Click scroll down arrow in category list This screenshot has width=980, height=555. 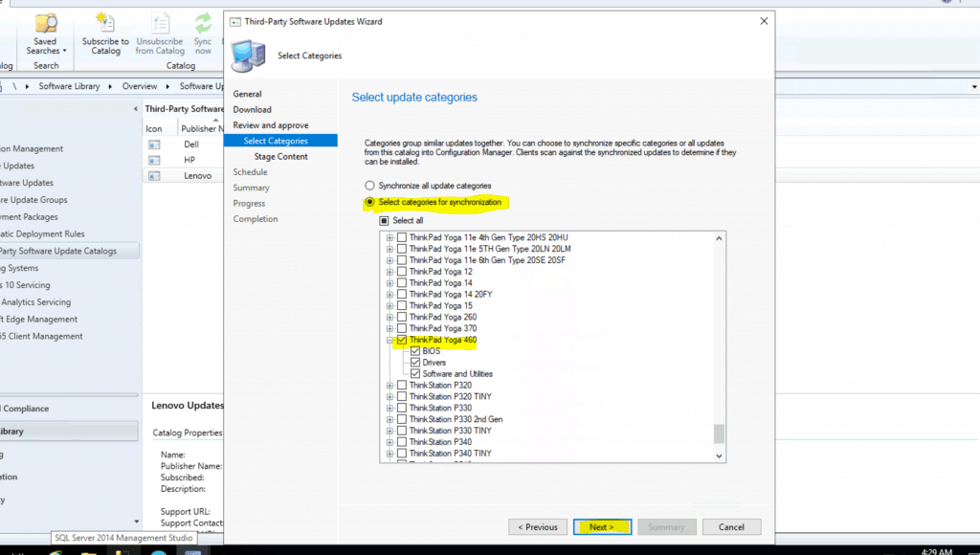point(719,456)
